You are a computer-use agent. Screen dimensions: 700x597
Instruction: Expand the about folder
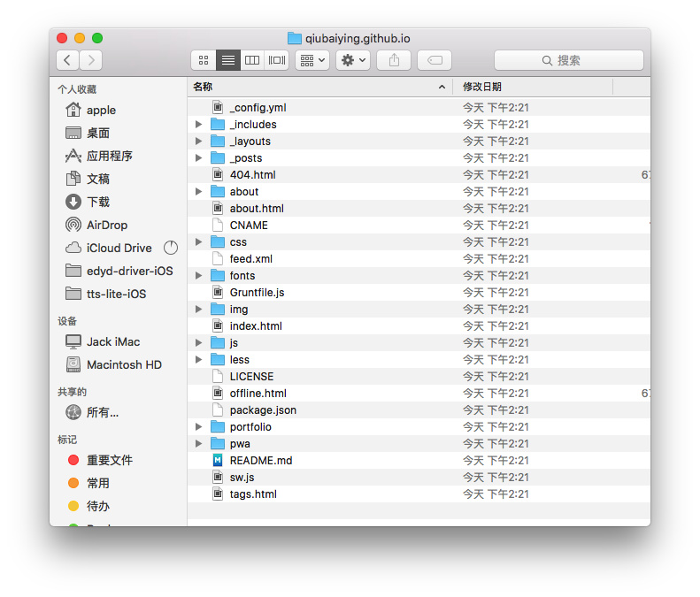(x=198, y=191)
